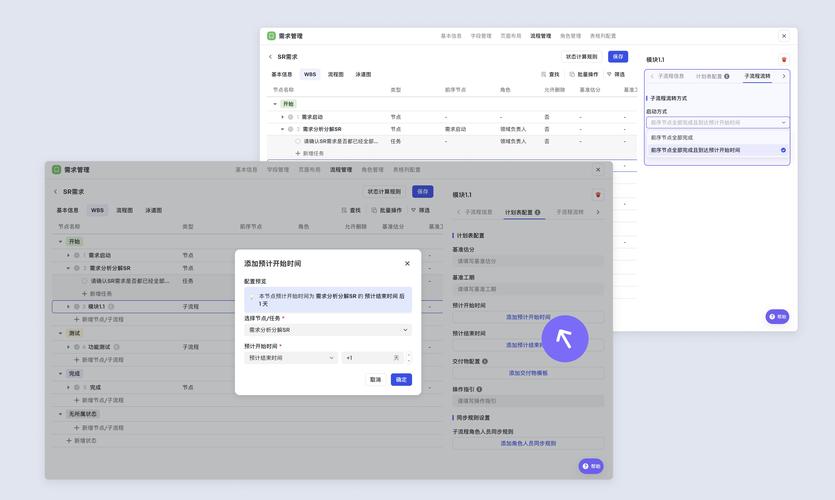Click the 帮助 help button at bottom of front window

pyautogui.click(x=591, y=466)
